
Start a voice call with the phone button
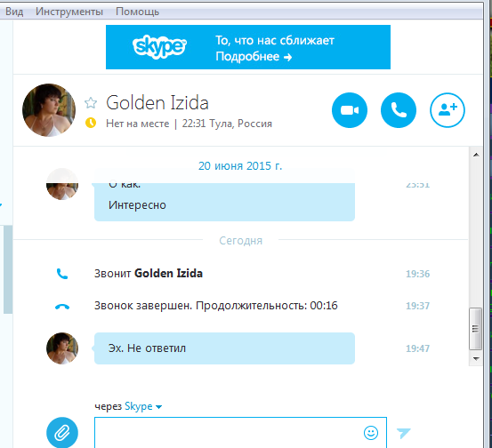tap(399, 110)
